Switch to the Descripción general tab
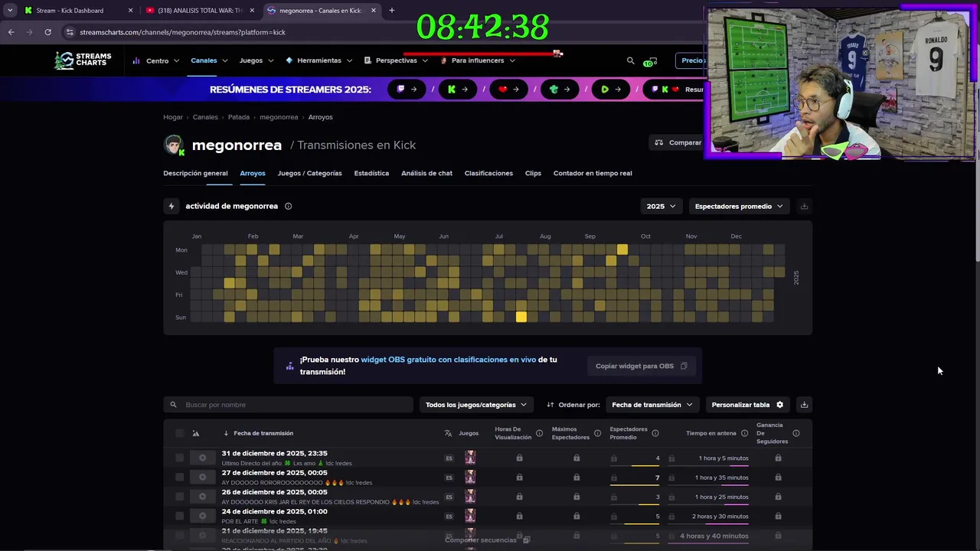The image size is (980, 551). [x=195, y=173]
